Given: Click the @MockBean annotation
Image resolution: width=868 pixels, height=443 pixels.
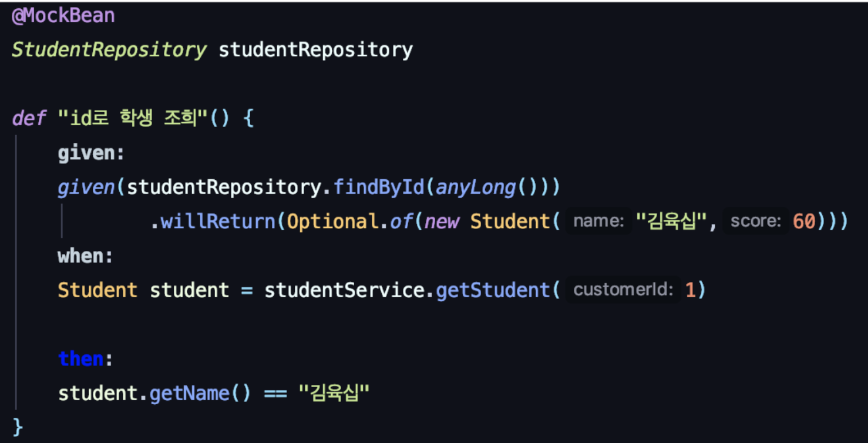Looking at the screenshot, I should [x=63, y=16].
